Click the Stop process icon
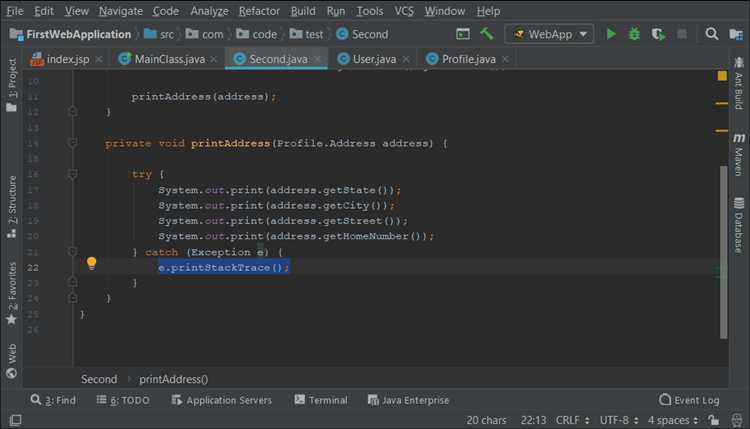This screenshot has height=429, width=750. pos(682,34)
